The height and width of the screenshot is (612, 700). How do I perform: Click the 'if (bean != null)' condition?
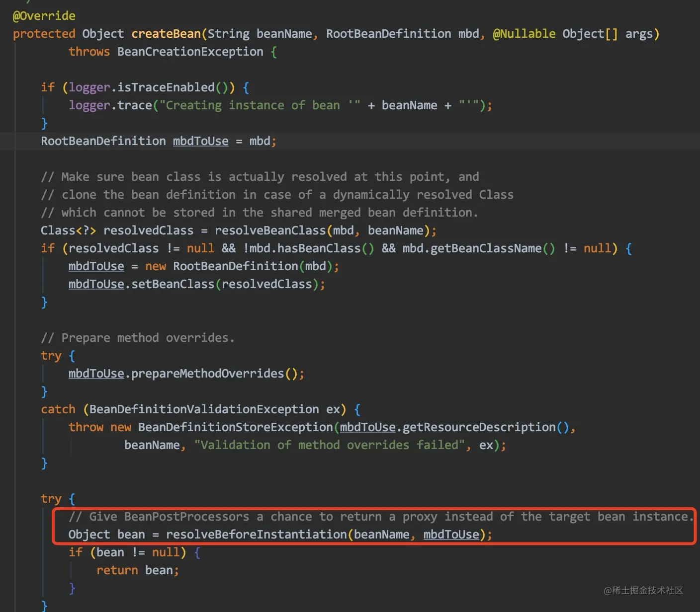click(127, 552)
